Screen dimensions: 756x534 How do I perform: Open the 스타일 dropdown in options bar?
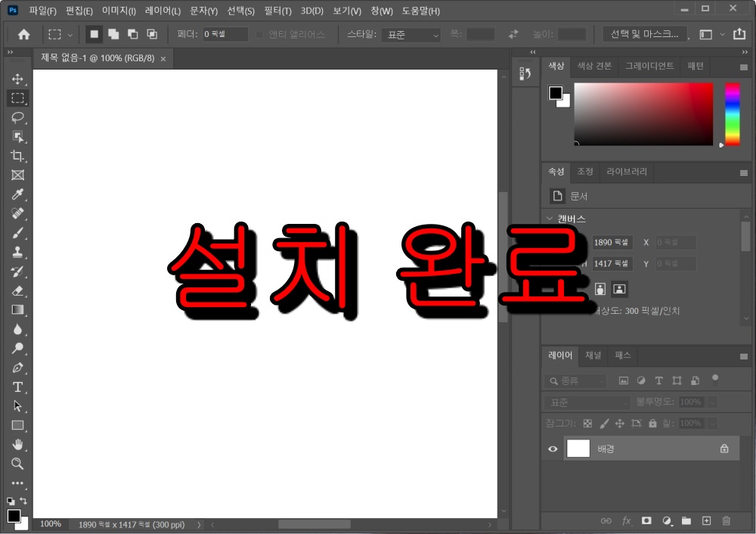pyautogui.click(x=411, y=34)
